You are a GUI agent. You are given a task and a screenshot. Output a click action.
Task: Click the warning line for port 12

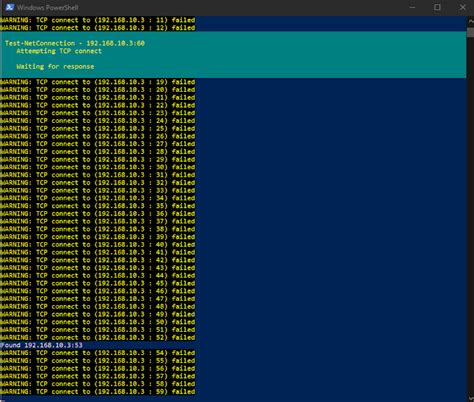(98, 28)
